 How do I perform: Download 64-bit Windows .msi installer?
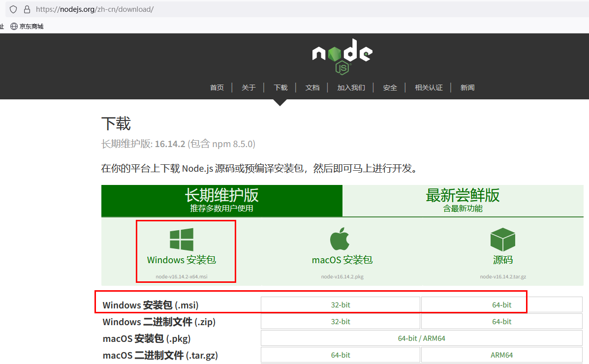(501, 304)
